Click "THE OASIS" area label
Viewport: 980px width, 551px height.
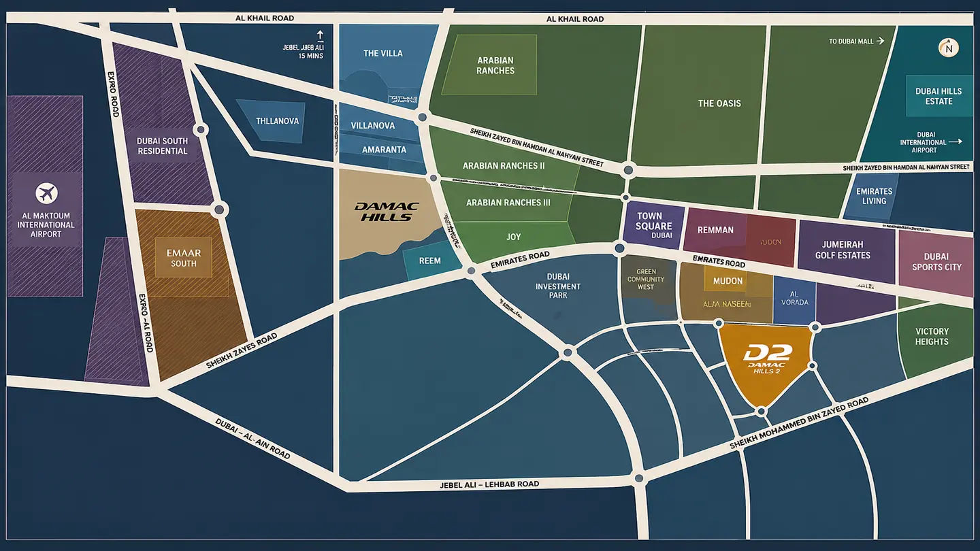(719, 103)
